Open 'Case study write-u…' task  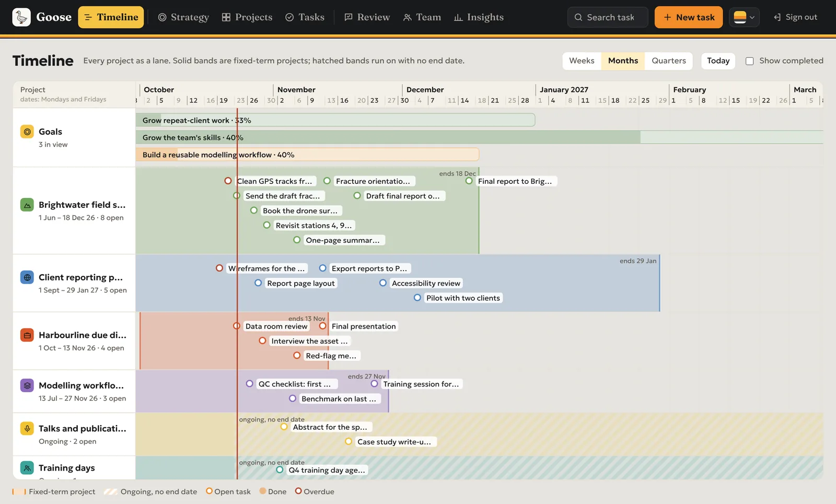394,442
